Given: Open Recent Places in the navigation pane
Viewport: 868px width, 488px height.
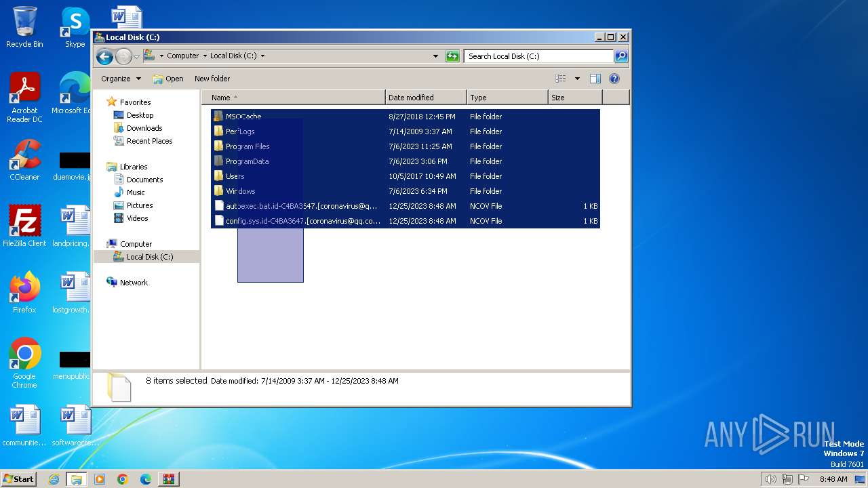Looking at the screenshot, I should point(149,141).
